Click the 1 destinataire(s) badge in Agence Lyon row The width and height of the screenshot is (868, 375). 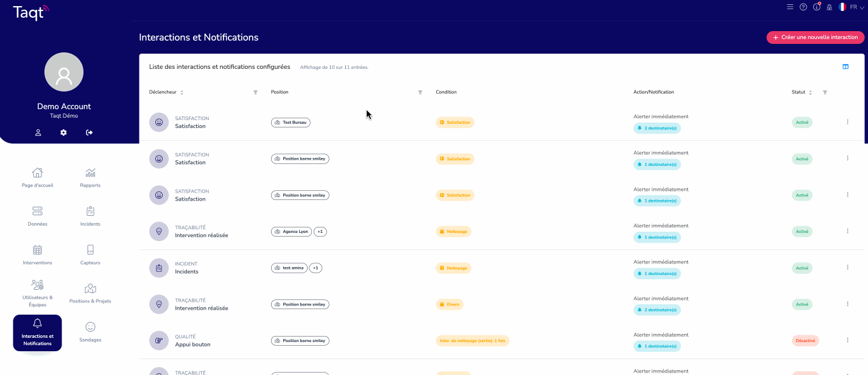pos(657,237)
